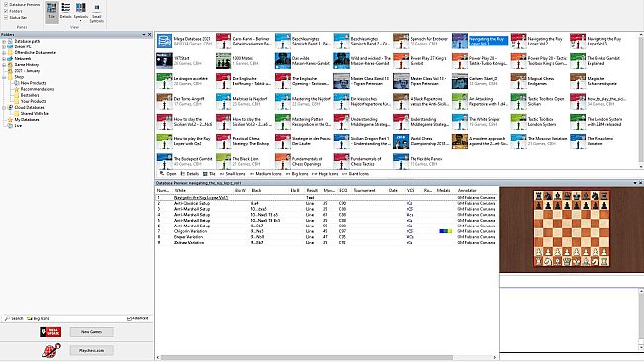
Task: Select the 2021 - January history entry
Action: pyautogui.click(x=27, y=71)
